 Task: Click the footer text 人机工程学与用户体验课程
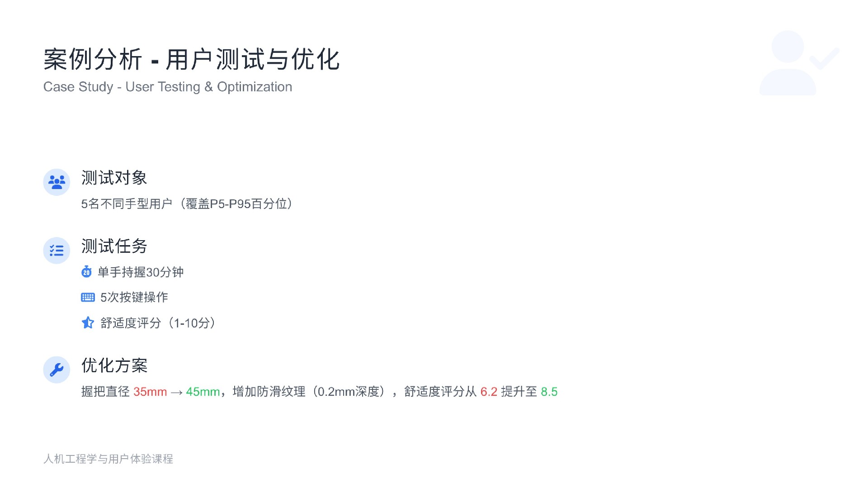click(x=108, y=459)
